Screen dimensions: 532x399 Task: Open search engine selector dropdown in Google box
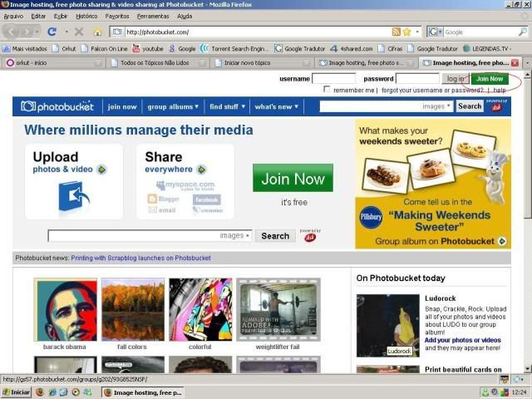(436, 32)
